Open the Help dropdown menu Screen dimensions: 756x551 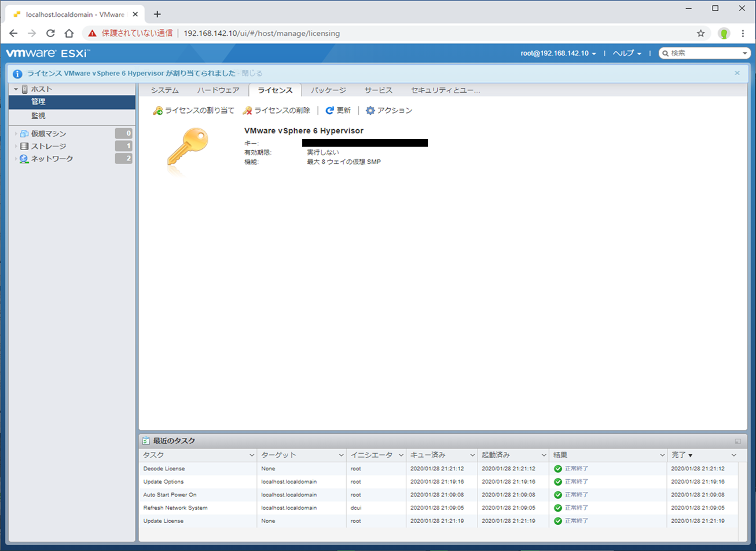pos(627,53)
